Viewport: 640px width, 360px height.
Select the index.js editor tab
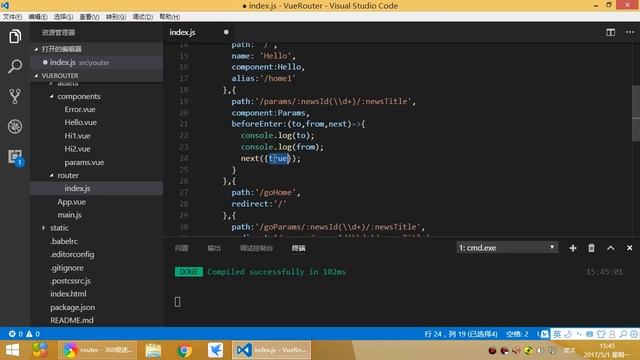click(199, 32)
